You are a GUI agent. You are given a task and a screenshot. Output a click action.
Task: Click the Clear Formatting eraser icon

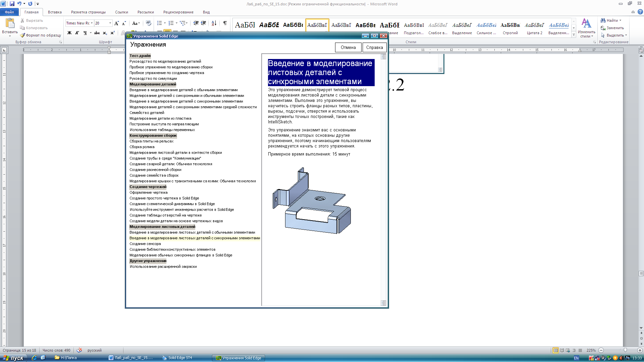pyautogui.click(x=149, y=23)
